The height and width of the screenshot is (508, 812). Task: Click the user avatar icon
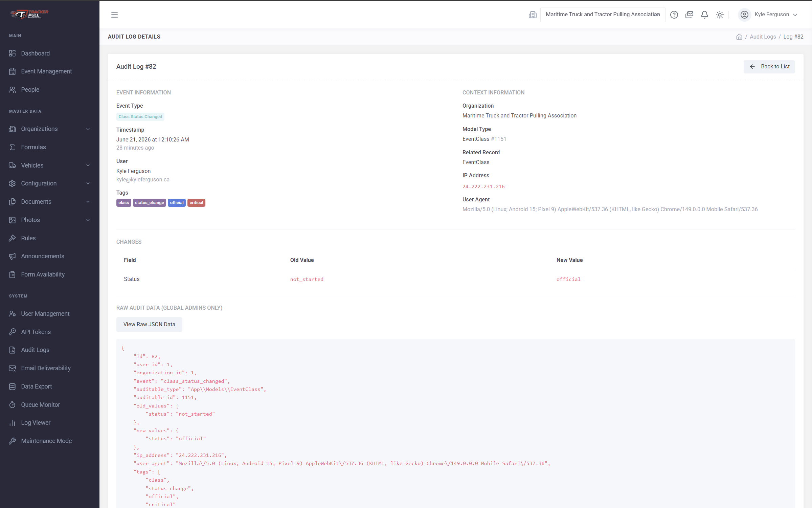click(744, 15)
